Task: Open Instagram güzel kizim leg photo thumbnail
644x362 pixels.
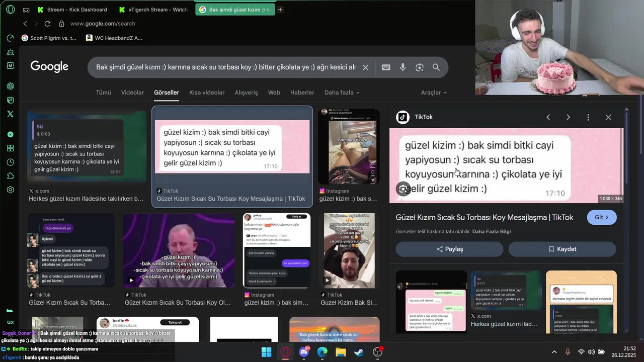Action: coord(349,146)
